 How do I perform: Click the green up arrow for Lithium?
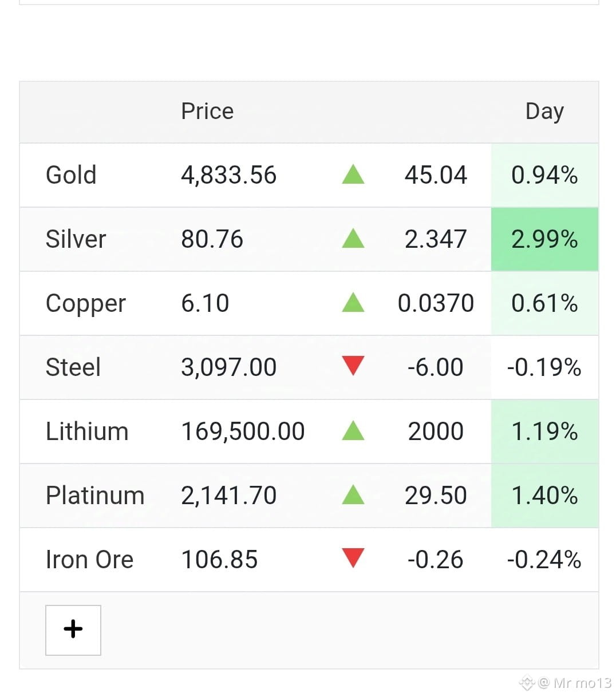(353, 431)
